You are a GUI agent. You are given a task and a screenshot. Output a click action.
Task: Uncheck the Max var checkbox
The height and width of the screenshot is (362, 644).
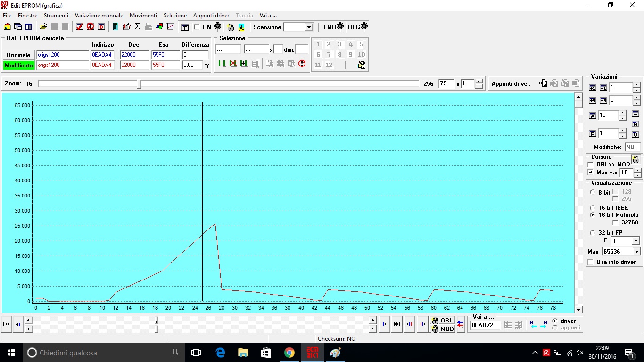coord(591,173)
